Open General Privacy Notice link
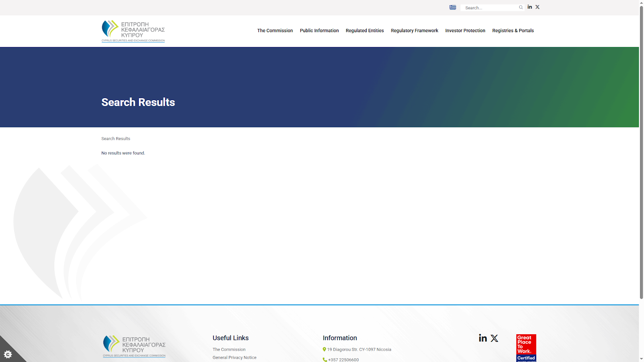The height and width of the screenshot is (362, 644). (x=234, y=357)
